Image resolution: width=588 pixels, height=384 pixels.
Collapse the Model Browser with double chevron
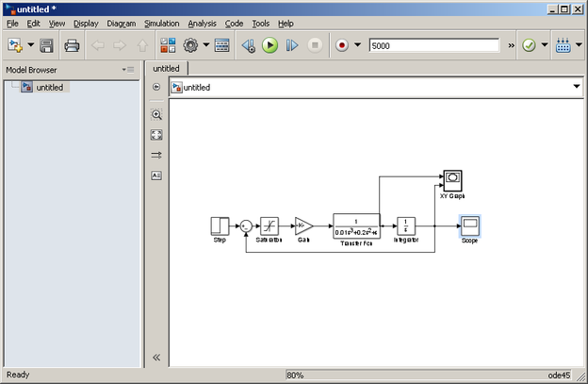click(x=156, y=358)
